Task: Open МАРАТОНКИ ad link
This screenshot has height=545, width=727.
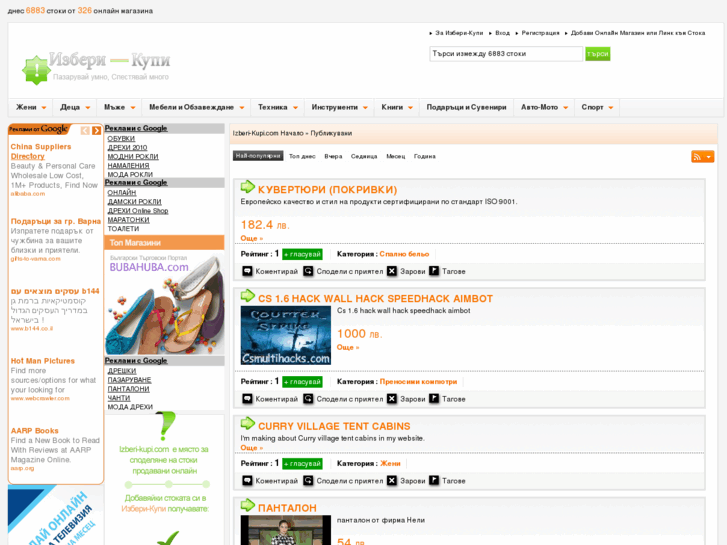Action: tap(128, 219)
